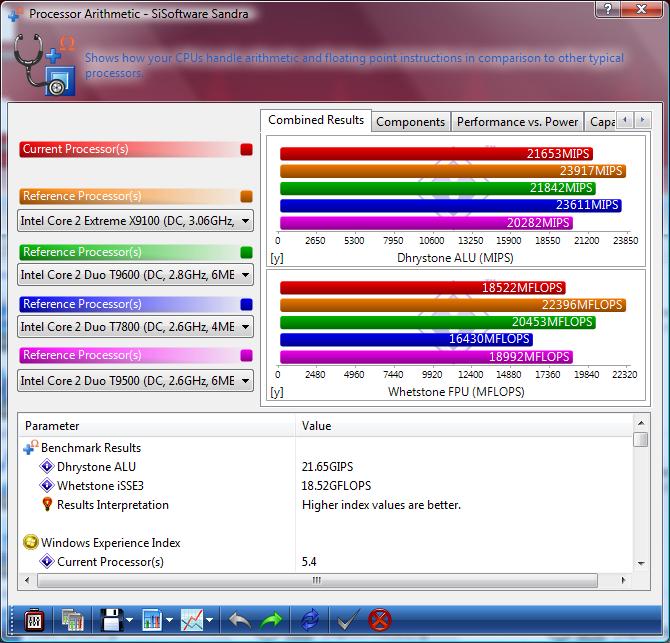This screenshot has width=670, height=643.
Task: Click the Dhrystone ALU (MIPS) chart label
Action: [x=455, y=258]
